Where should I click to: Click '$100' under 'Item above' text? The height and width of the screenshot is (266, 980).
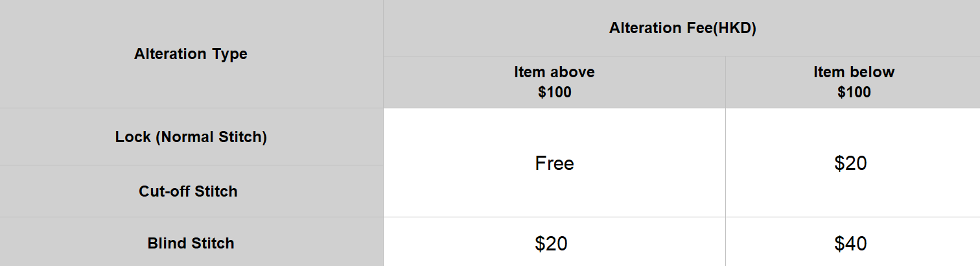tap(554, 92)
